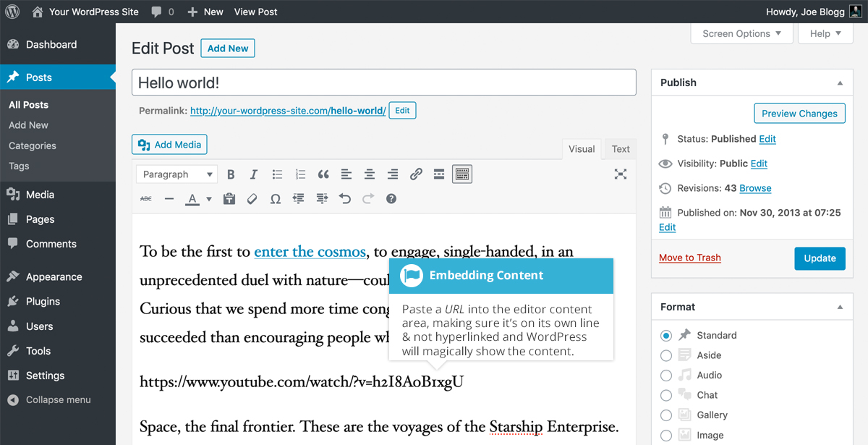The height and width of the screenshot is (445, 868).
Task: Collapse the Format box
Action: tap(840, 308)
